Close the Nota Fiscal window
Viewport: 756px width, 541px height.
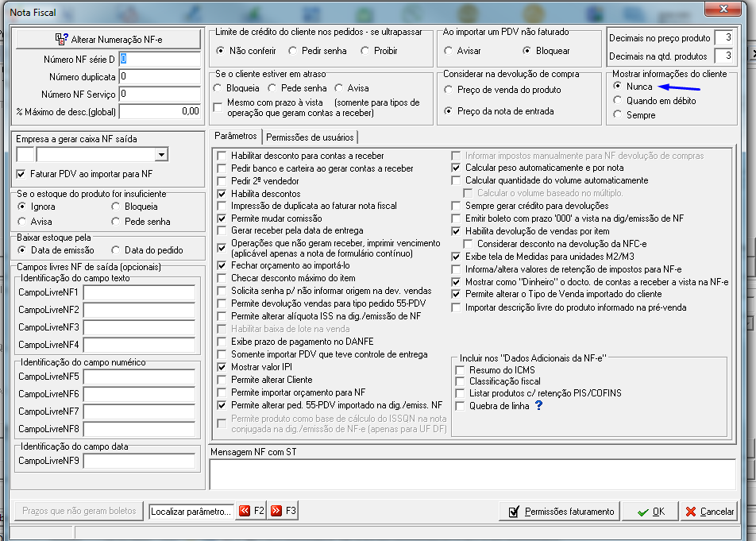tap(723, 9)
